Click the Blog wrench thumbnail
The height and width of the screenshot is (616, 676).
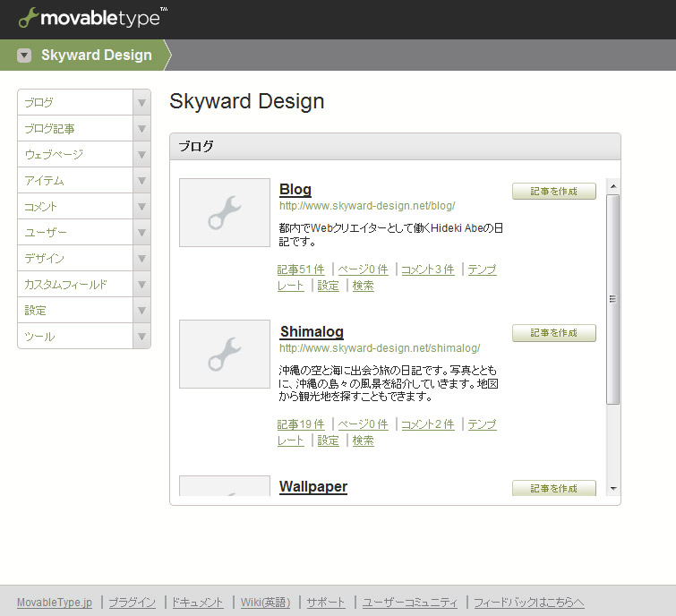(225, 212)
